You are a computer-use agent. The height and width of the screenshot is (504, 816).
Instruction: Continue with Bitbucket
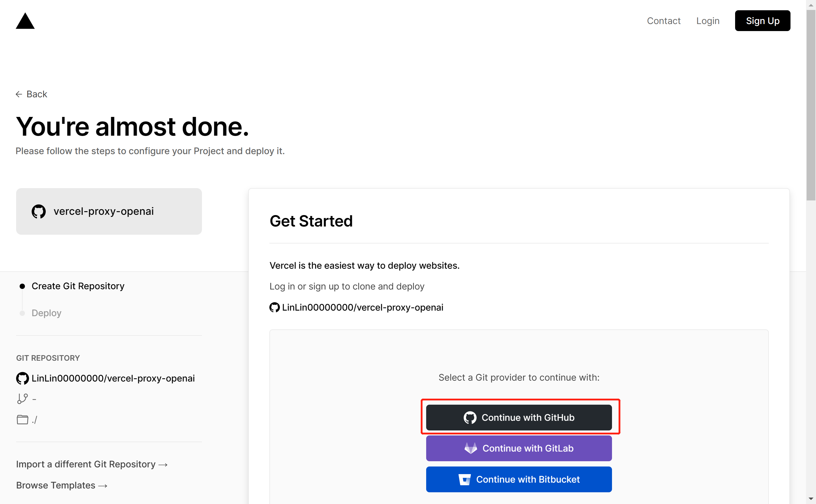[x=519, y=479]
